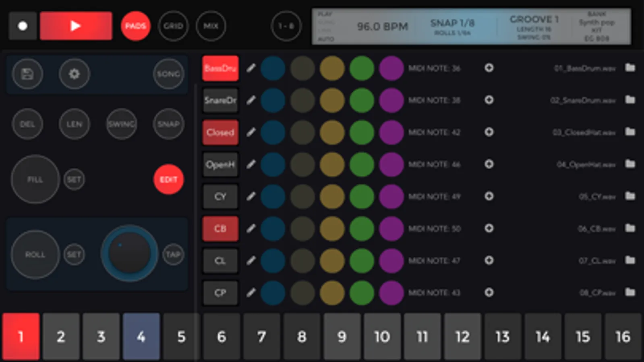Click SET next to FILL

pyautogui.click(x=74, y=179)
